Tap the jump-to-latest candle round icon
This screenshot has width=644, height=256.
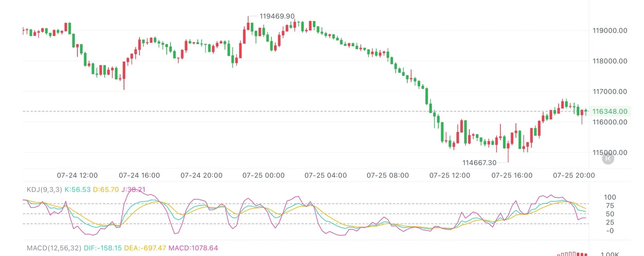pos(608,158)
